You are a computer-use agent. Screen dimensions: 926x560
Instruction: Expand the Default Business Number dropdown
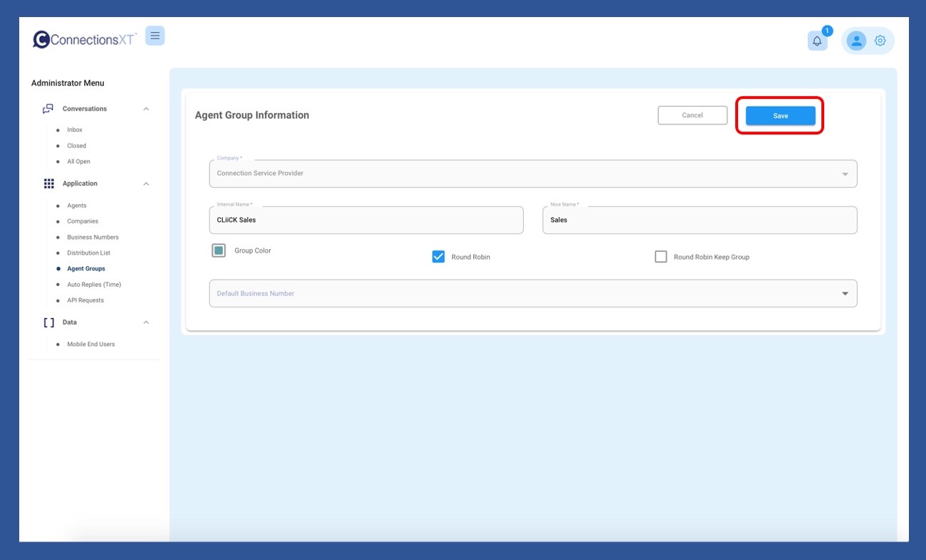click(x=532, y=293)
